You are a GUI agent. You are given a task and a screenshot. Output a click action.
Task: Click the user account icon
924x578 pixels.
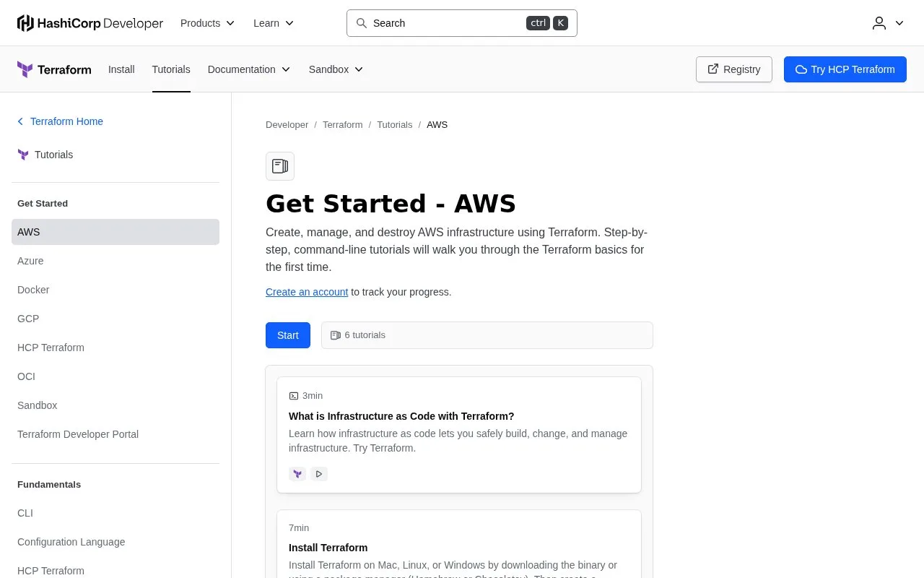(x=879, y=23)
